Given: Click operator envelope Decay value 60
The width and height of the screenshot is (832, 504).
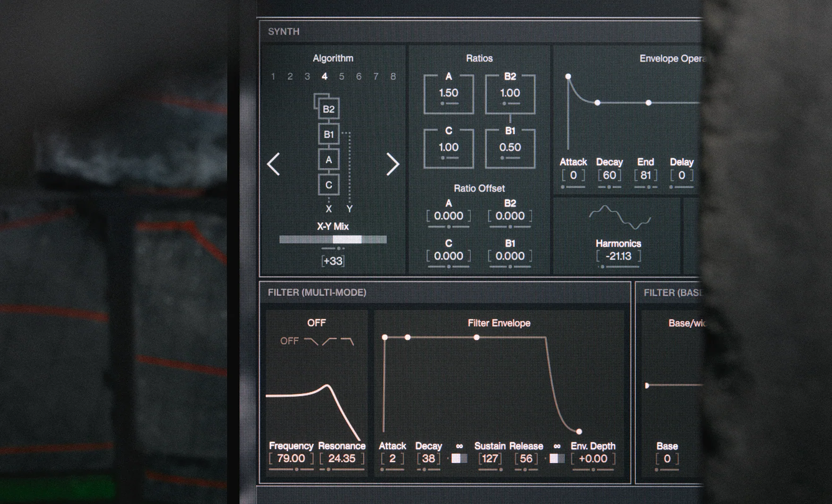Looking at the screenshot, I should point(609,175).
